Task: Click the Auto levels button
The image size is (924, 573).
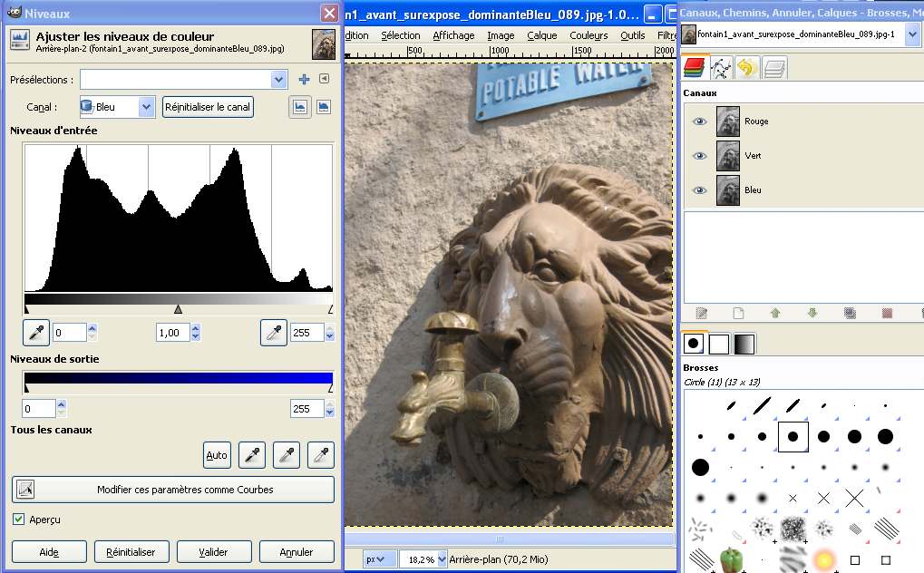Action: pos(217,455)
